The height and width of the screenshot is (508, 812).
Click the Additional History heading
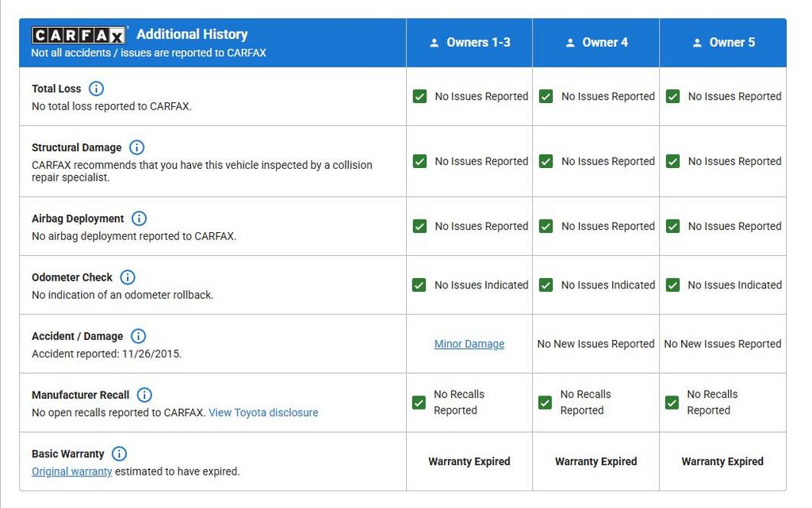pyautogui.click(x=192, y=34)
